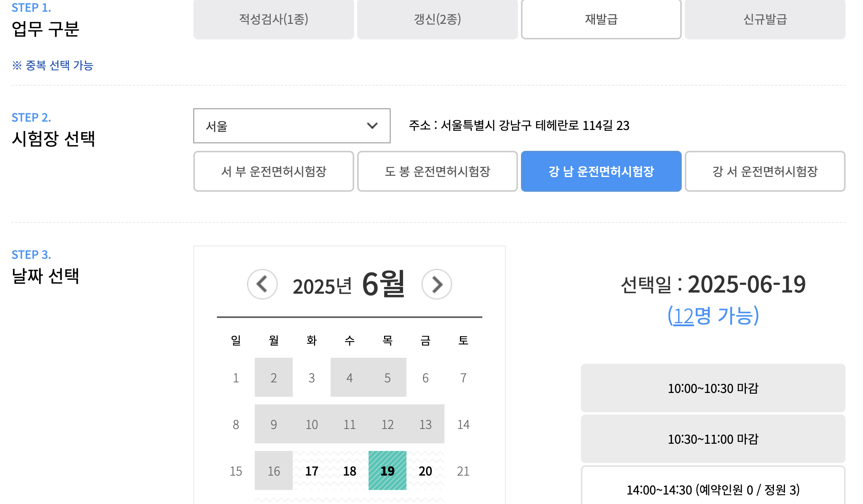The width and height of the screenshot is (863, 504).
Task: Deselect the 재발급 service type
Action: [x=600, y=19]
